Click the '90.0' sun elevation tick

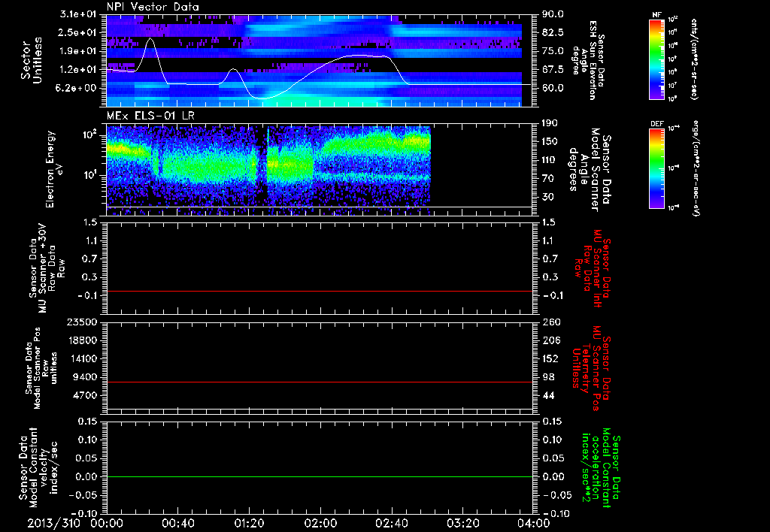tap(553, 14)
